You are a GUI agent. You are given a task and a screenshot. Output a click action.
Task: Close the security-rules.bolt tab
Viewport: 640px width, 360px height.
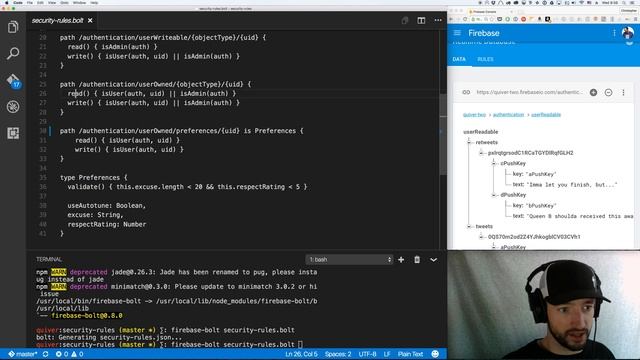pyautogui.click(x=90, y=20)
